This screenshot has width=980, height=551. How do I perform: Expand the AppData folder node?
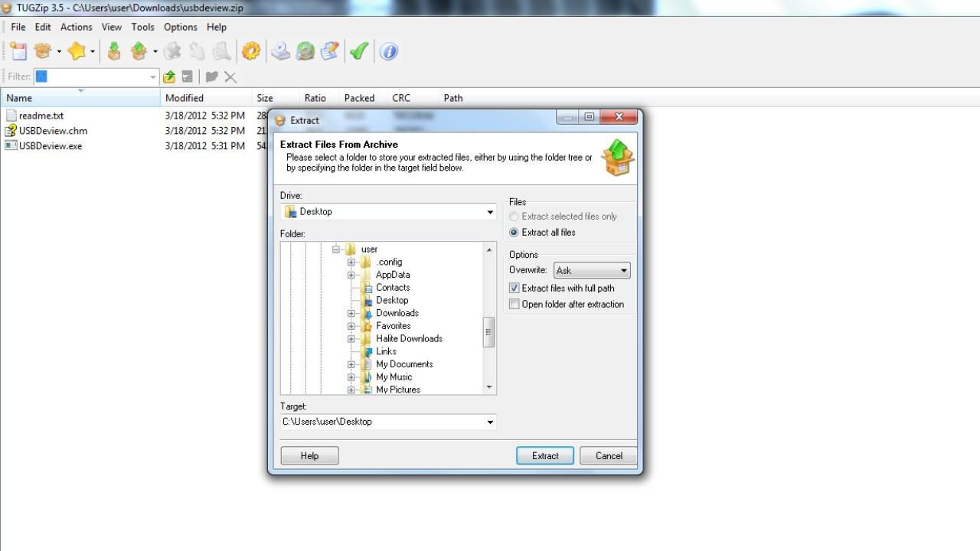[351, 275]
